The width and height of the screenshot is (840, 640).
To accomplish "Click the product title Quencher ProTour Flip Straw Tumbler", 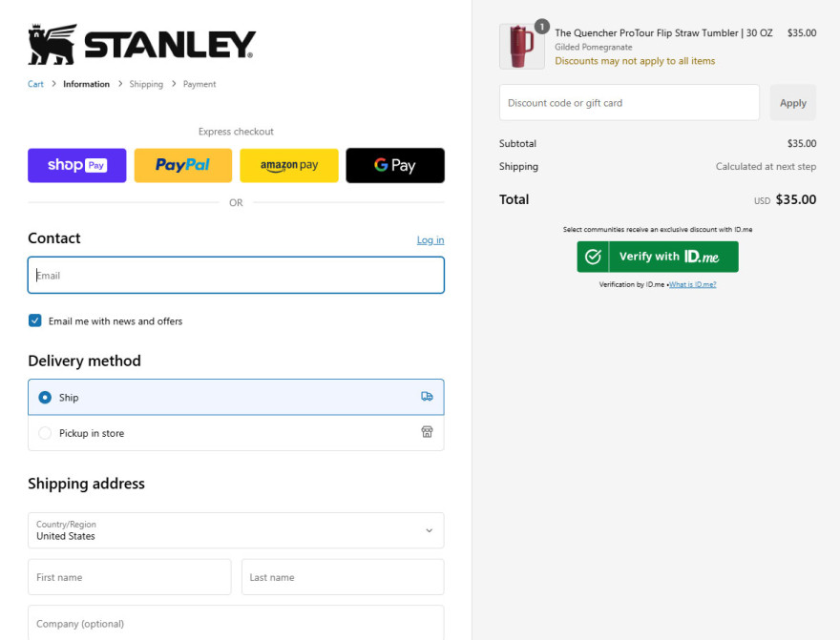I will (663, 32).
